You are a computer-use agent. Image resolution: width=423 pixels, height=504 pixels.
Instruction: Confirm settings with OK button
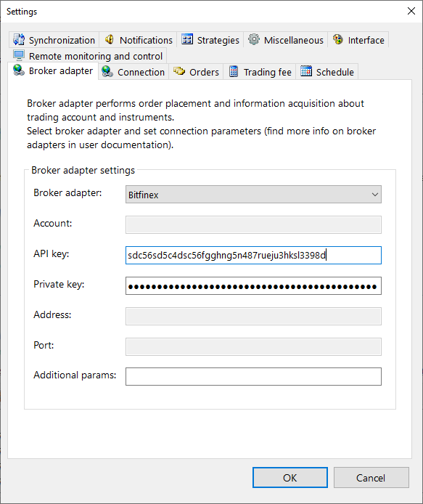[x=290, y=478]
